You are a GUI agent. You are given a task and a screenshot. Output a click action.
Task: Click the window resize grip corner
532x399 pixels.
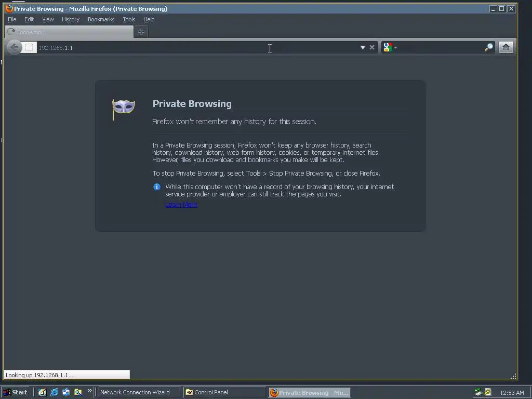point(513,376)
